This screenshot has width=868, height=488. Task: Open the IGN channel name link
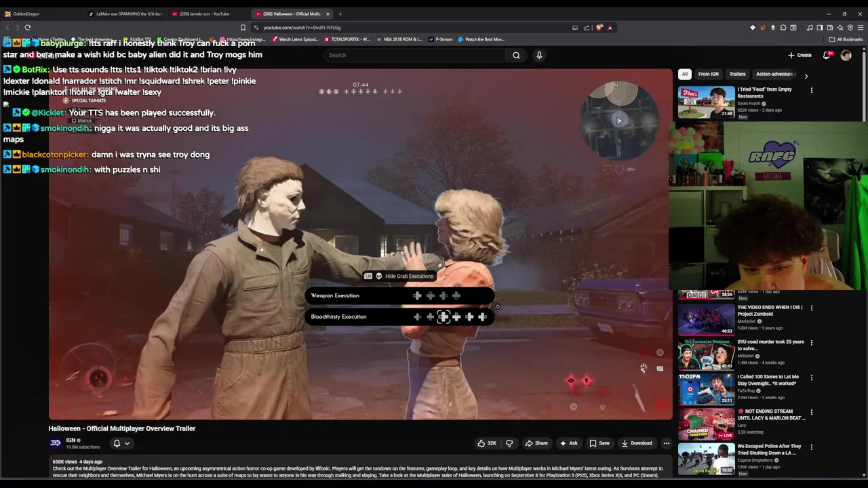point(71,440)
